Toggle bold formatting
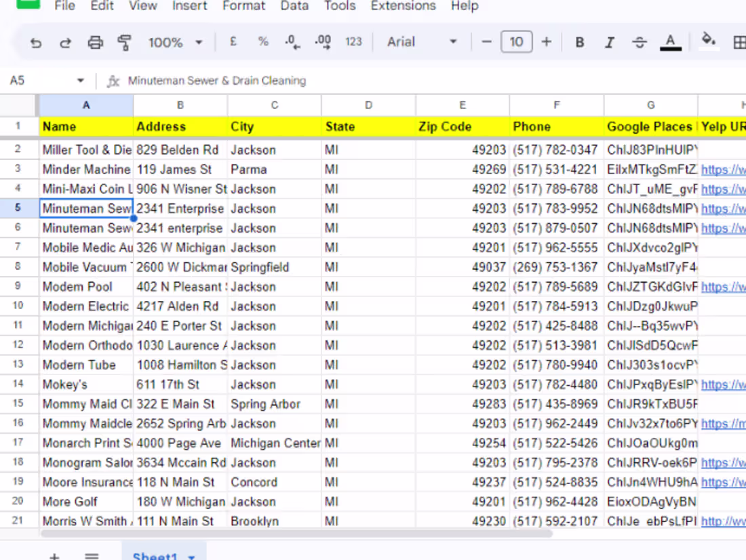 pos(579,41)
